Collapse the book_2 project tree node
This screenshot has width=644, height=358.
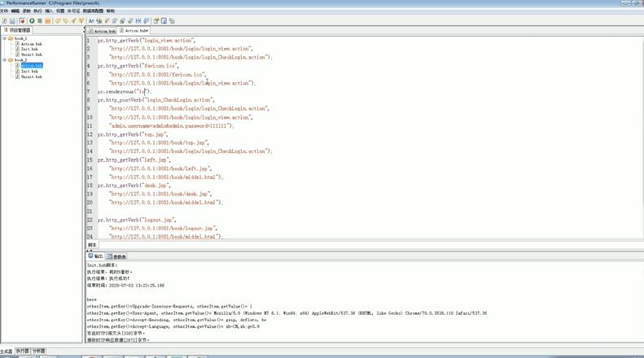5,60
